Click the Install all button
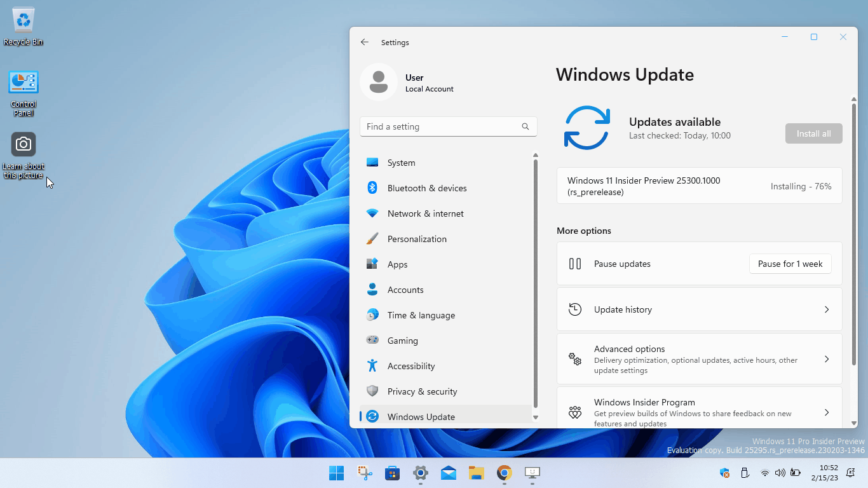The width and height of the screenshot is (868, 488). pyautogui.click(x=814, y=133)
